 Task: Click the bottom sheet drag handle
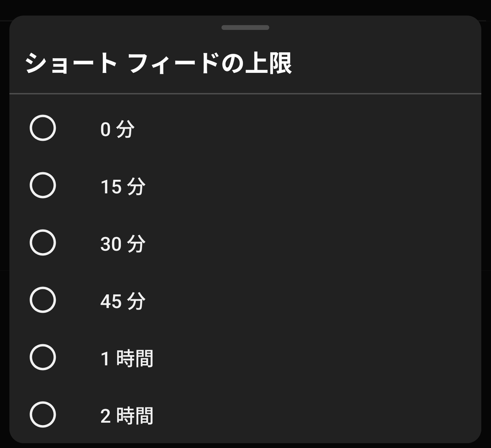[245, 27]
